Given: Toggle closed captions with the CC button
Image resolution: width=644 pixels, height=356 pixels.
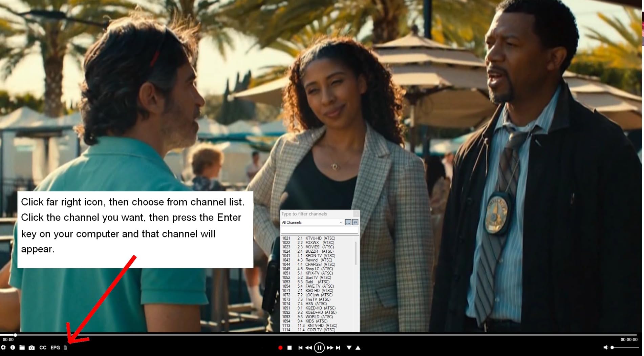Looking at the screenshot, I should [43, 348].
